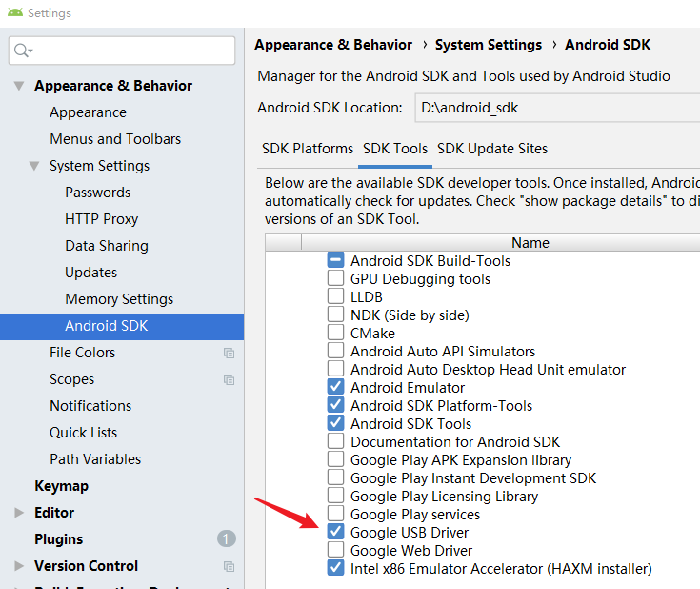Uncheck Intel x86 Emulator Accelerator (HAXM installer)
Viewport: 700px width, 589px height.
(335, 568)
